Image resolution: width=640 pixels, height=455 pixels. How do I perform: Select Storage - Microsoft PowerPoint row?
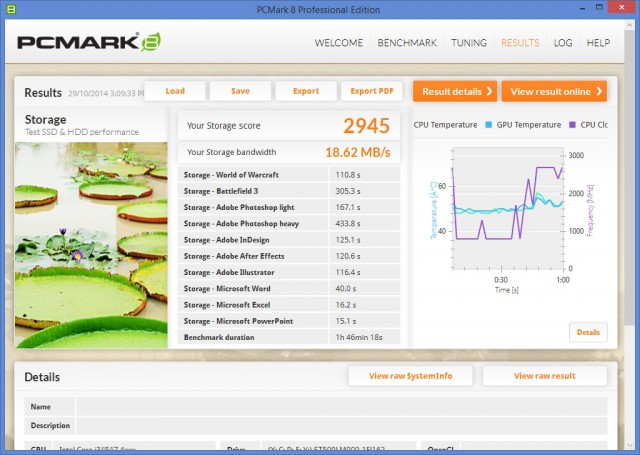point(289,321)
